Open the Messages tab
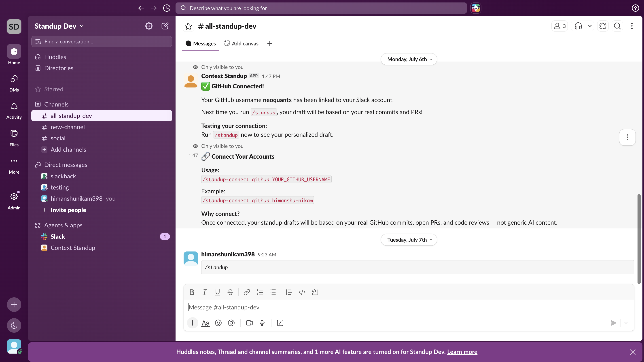This screenshot has width=644, height=362. coord(201,44)
